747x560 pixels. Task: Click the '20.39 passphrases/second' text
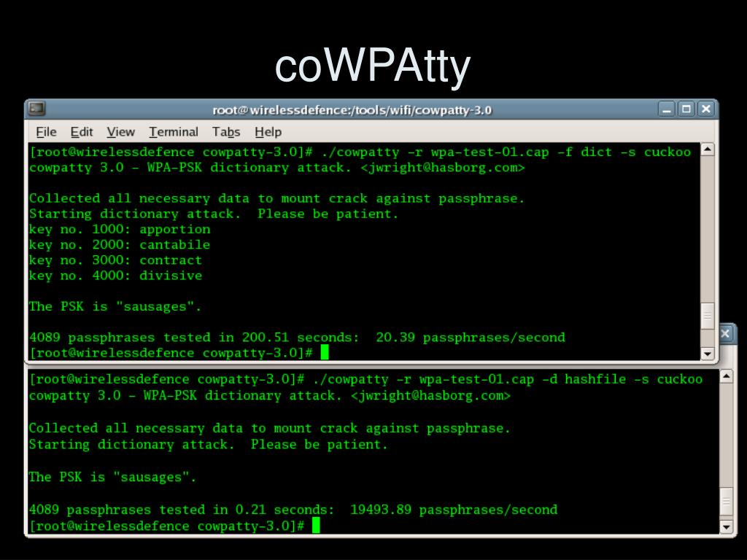(x=471, y=338)
